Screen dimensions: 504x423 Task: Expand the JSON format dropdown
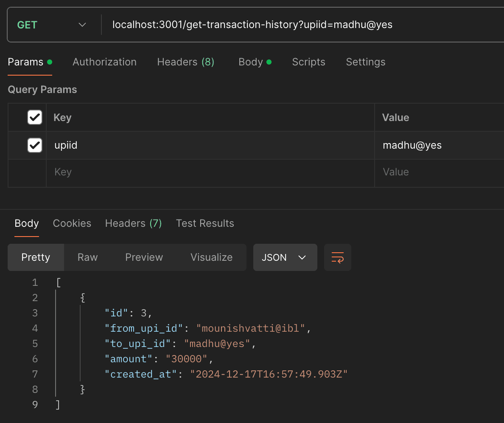pyautogui.click(x=285, y=257)
